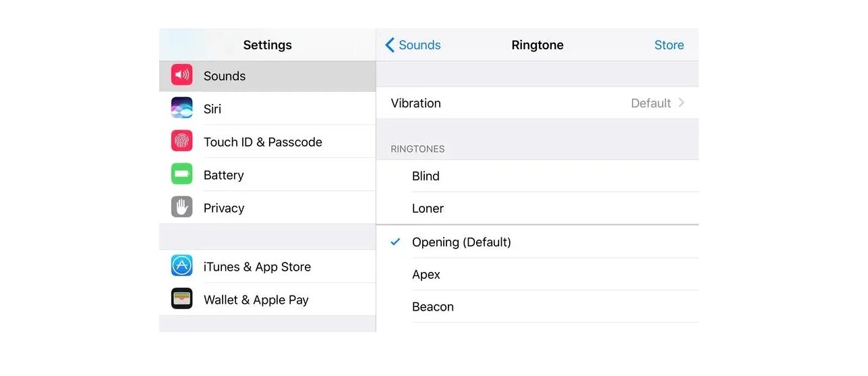
Task: Select the Opening (Default) ringtone checkmark
Action: pyautogui.click(x=396, y=242)
